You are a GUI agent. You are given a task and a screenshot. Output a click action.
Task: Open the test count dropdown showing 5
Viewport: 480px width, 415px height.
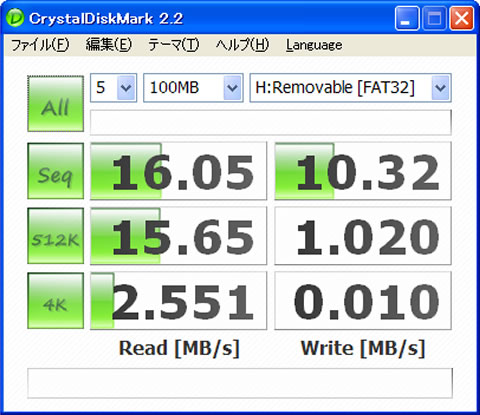click(113, 88)
